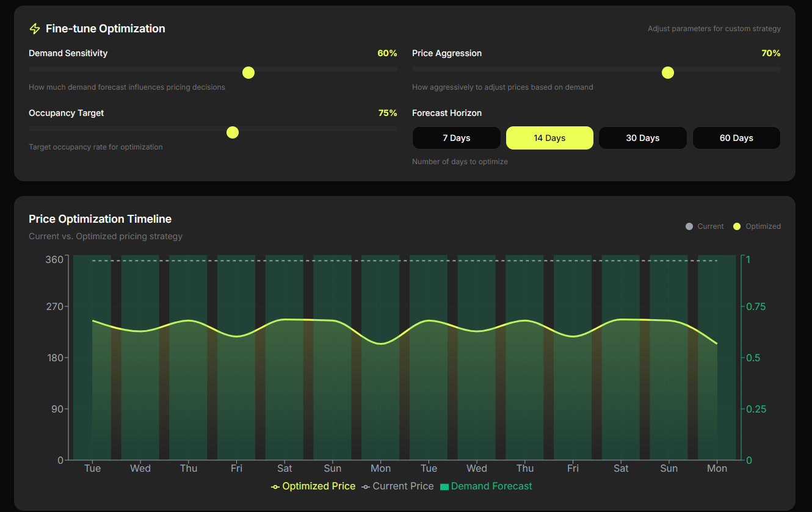812x512 pixels.
Task: Click the Saturday bar in the chart
Action: pos(285,366)
